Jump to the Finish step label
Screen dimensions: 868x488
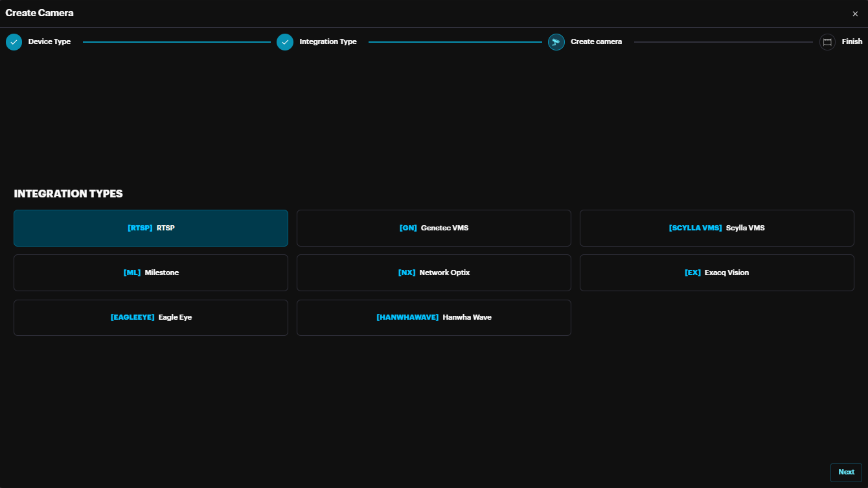click(852, 42)
